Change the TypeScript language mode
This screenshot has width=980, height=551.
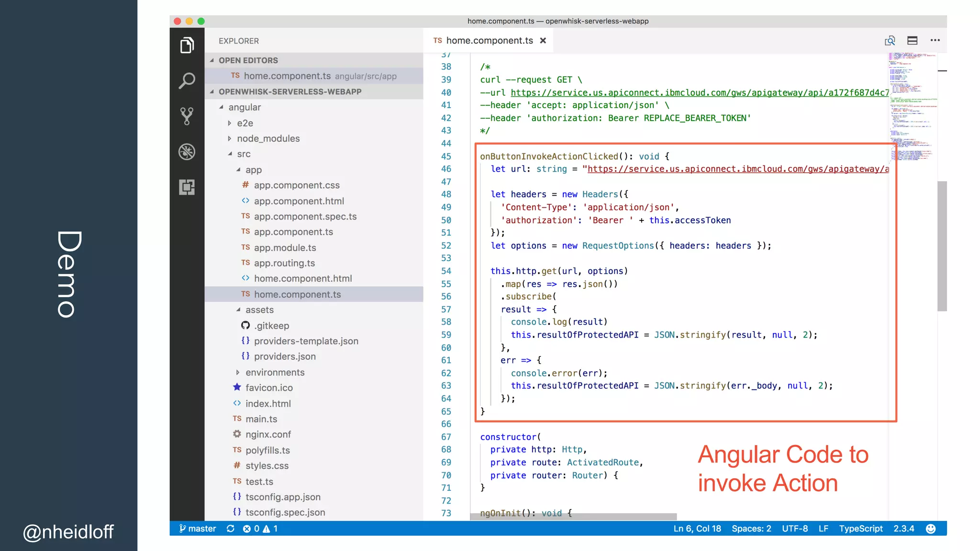(x=860, y=529)
